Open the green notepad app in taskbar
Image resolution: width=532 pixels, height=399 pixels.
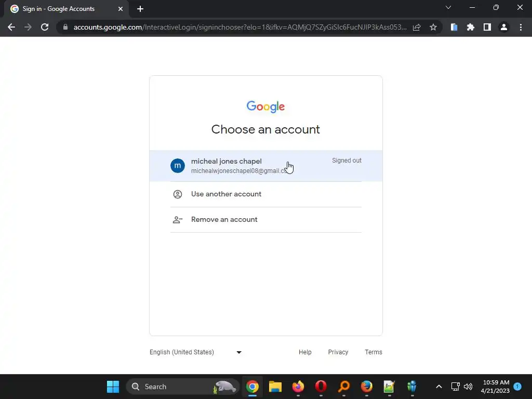pos(389,387)
